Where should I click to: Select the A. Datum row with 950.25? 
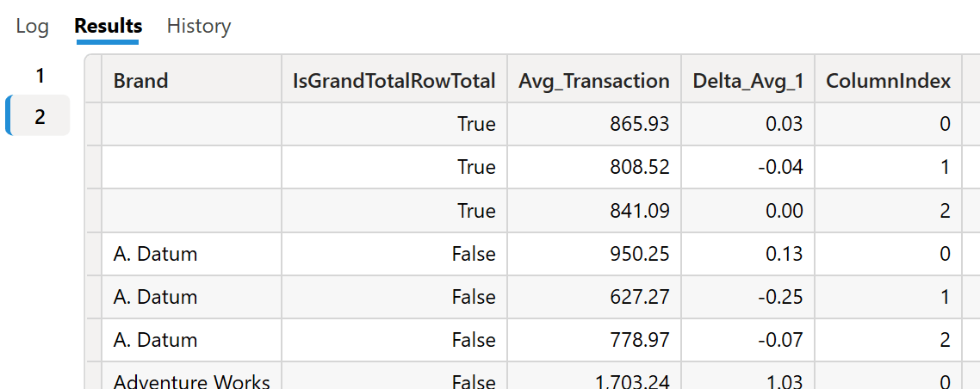[x=531, y=254]
